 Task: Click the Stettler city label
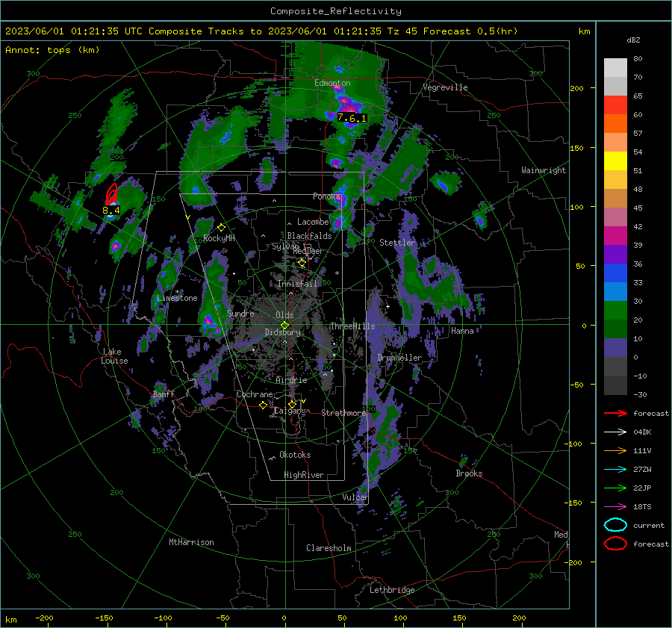coord(397,243)
